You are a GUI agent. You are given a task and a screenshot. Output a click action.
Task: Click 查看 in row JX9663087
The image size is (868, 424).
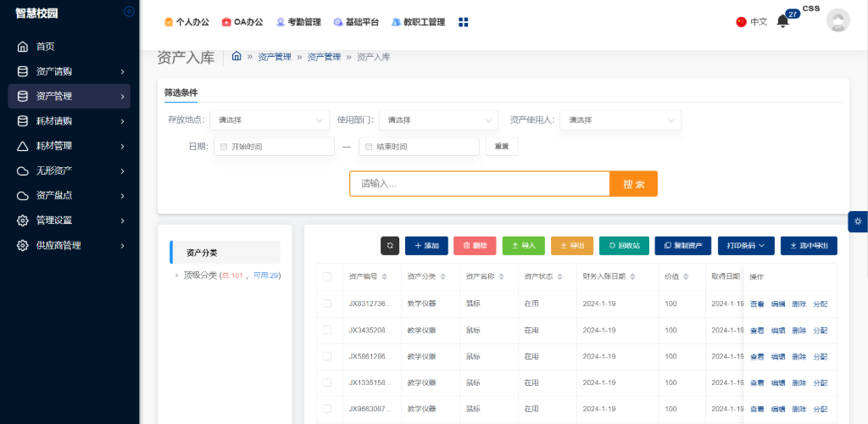[757, 409]
